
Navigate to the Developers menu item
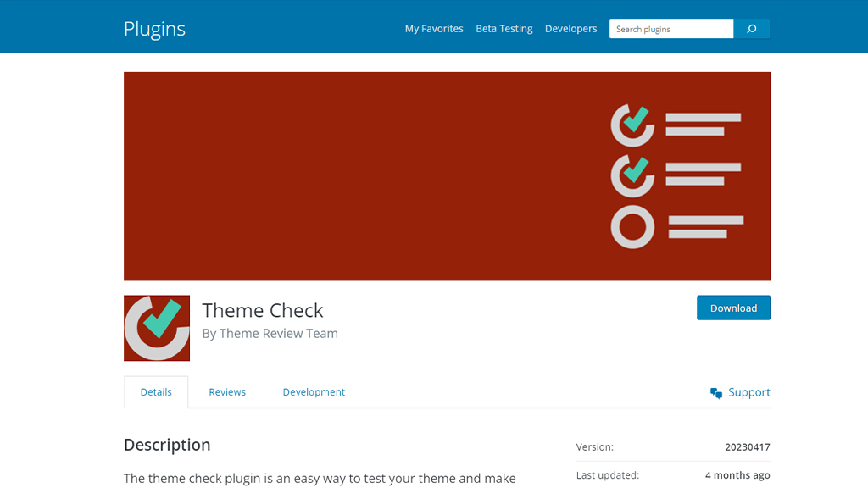570,28
